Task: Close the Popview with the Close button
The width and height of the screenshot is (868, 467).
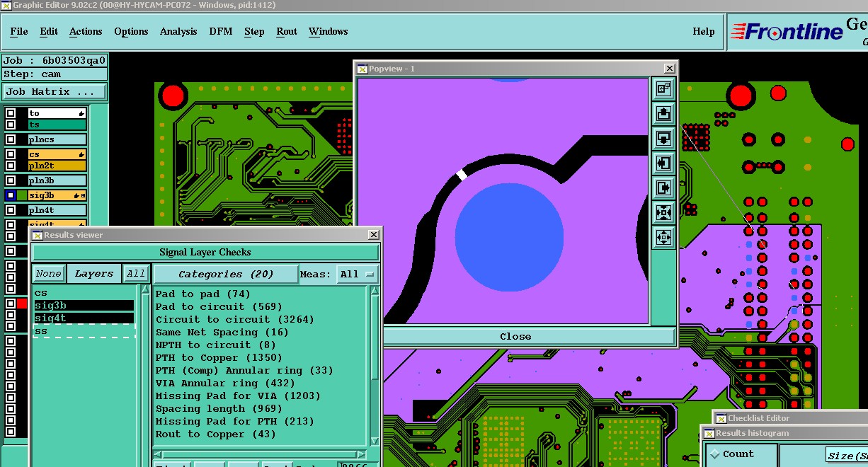Action: pyautogui.click(x=515, y=337)
